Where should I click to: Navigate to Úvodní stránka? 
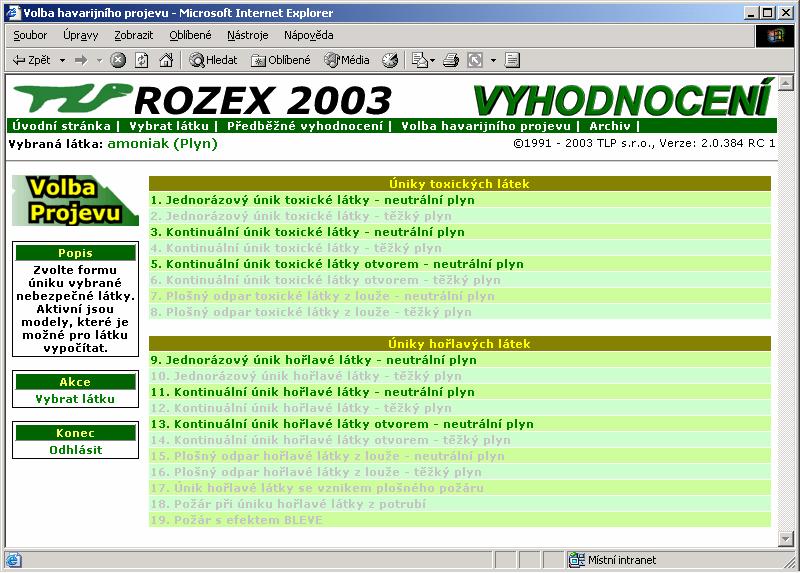tap(61, 126)
